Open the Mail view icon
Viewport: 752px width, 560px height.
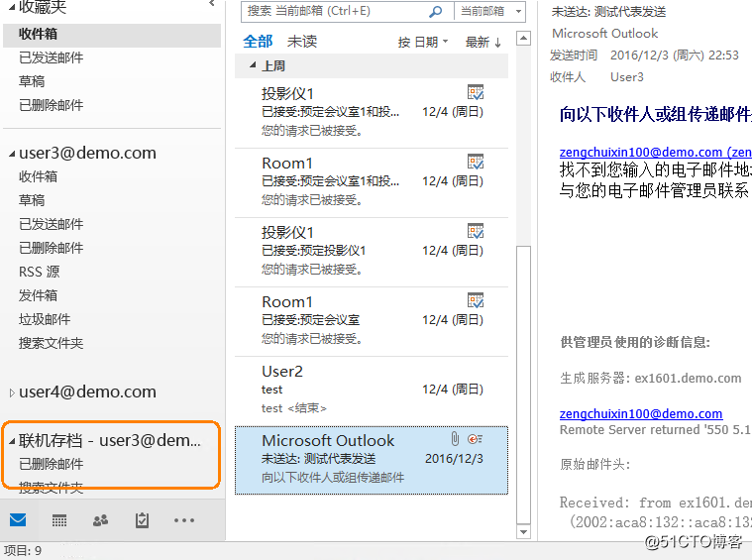pyautogui.click(x=18, y=520)
